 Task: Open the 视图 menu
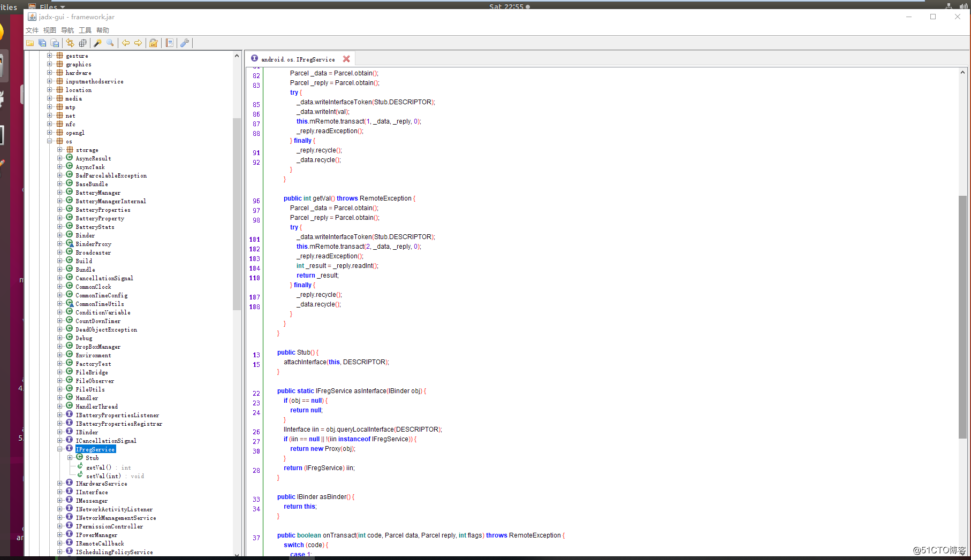(x=50, y=30)
